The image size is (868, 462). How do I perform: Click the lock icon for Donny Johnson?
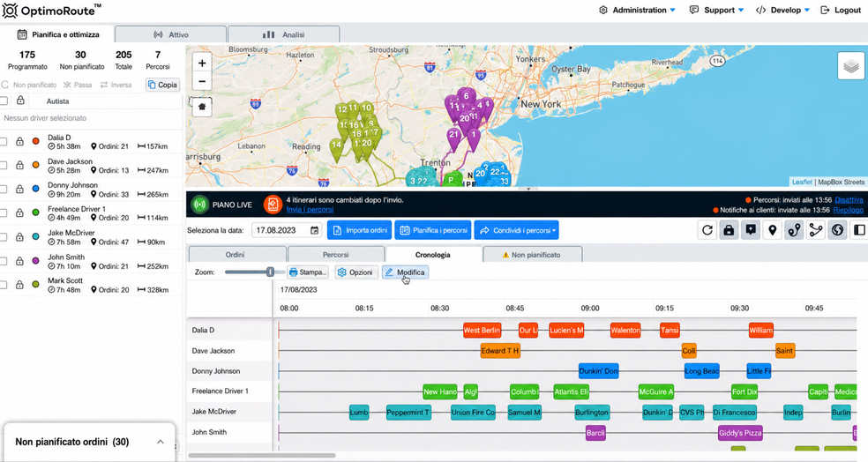click(19, 190)
